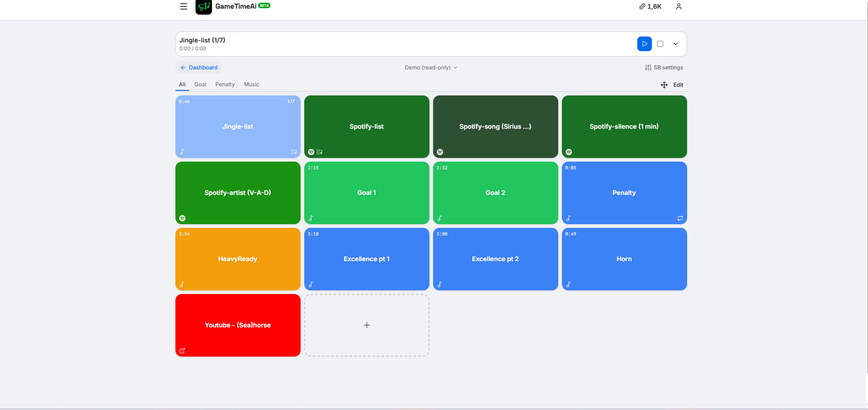Open the Youtube - (Sea)horse pad
868x410 pixels.
(238, 325)
